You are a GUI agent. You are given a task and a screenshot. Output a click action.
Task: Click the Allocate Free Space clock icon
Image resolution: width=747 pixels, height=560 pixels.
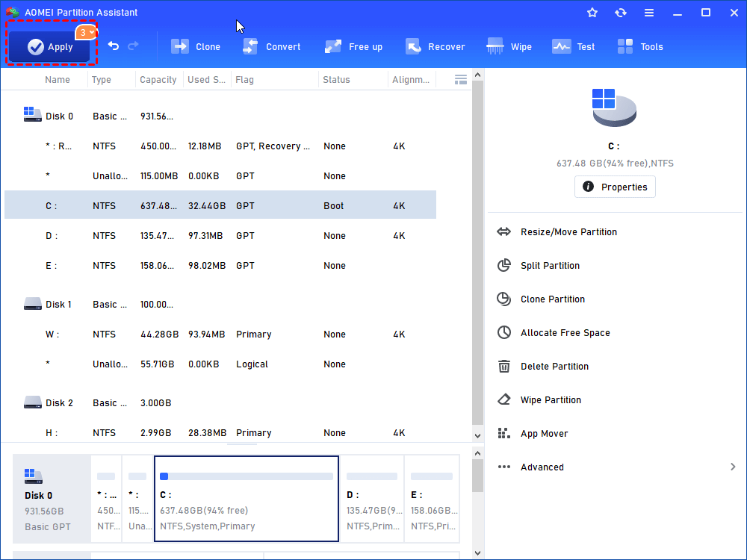coord(504,332)
